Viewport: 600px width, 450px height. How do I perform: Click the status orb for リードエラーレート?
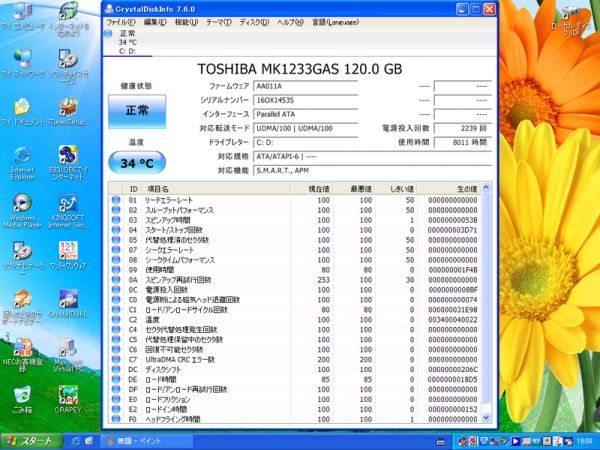tap(116, 200)
